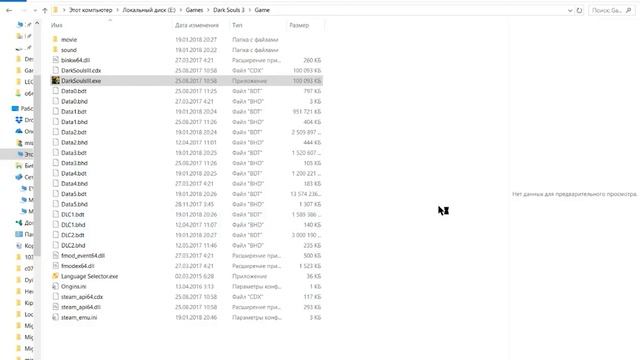This screenshot has height=360, width=640.
Task: Sort by Тип column header
Action: tap(237, 25)
